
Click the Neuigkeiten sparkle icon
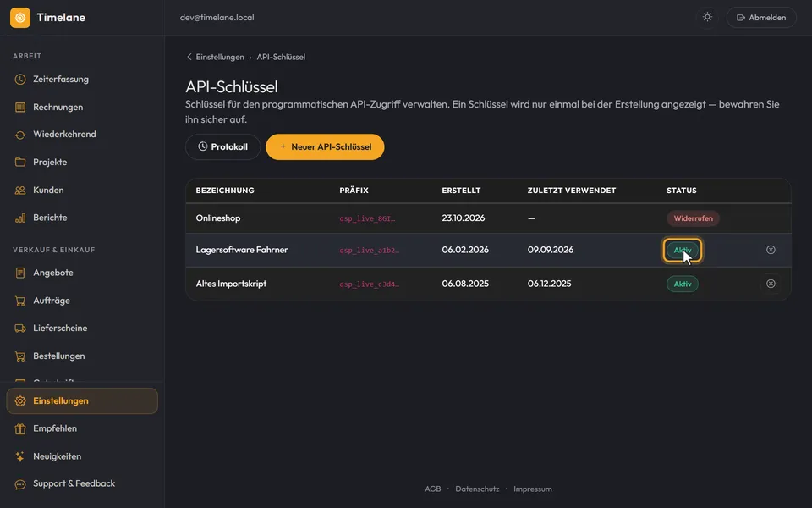[20, 456]
